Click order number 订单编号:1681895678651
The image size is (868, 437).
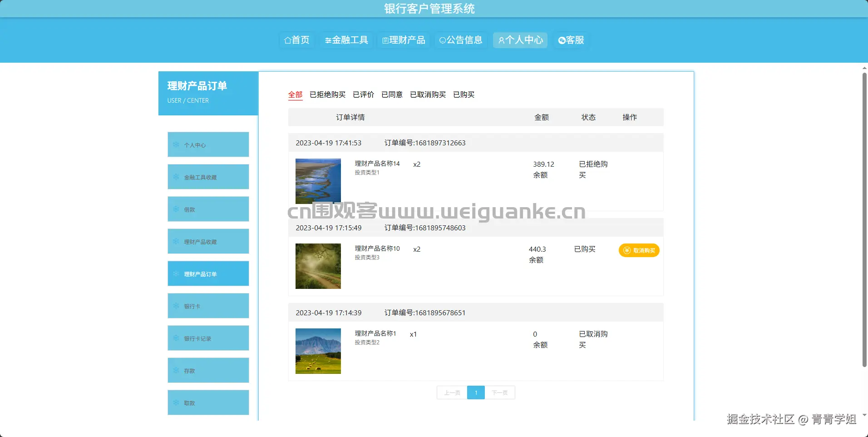[x=425, y=313]
